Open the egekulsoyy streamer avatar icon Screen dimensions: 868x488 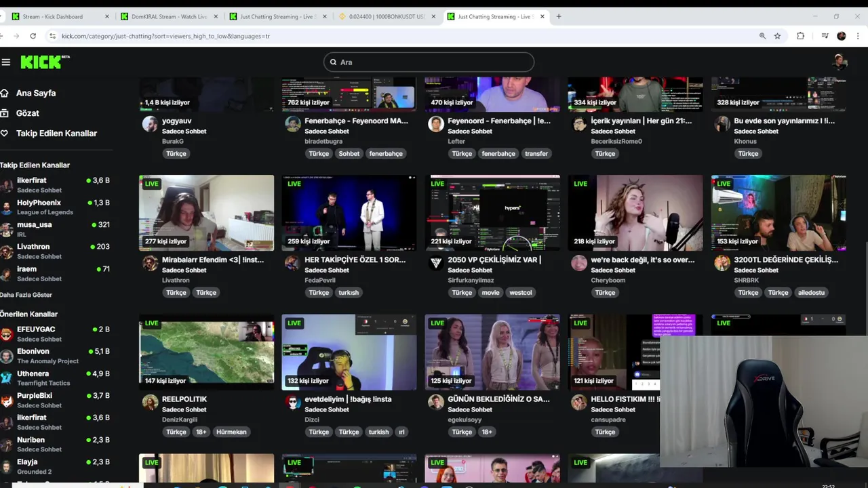click(436, 403)
